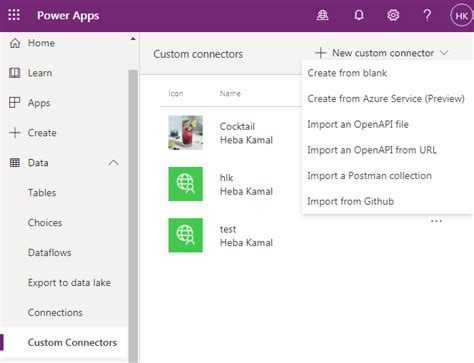Select Create from Azure Service (Preview)
474x363 pixels.
click(x=386, y=99)
